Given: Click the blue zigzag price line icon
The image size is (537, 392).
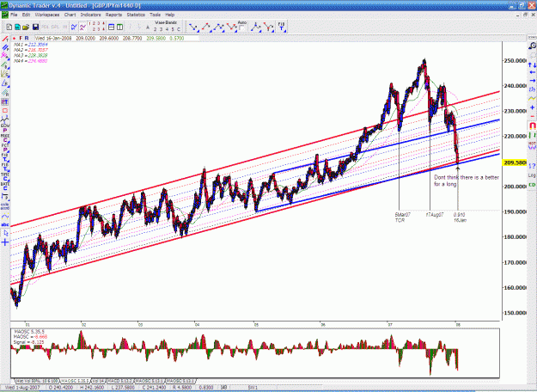Looking at the screenshot, I should [74, 27].
